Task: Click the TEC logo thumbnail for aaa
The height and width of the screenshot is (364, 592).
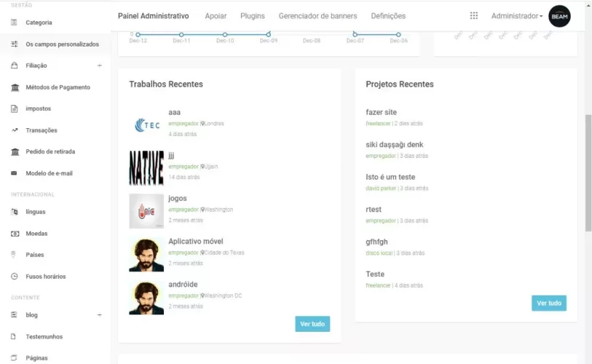Action: click(146, 125)
